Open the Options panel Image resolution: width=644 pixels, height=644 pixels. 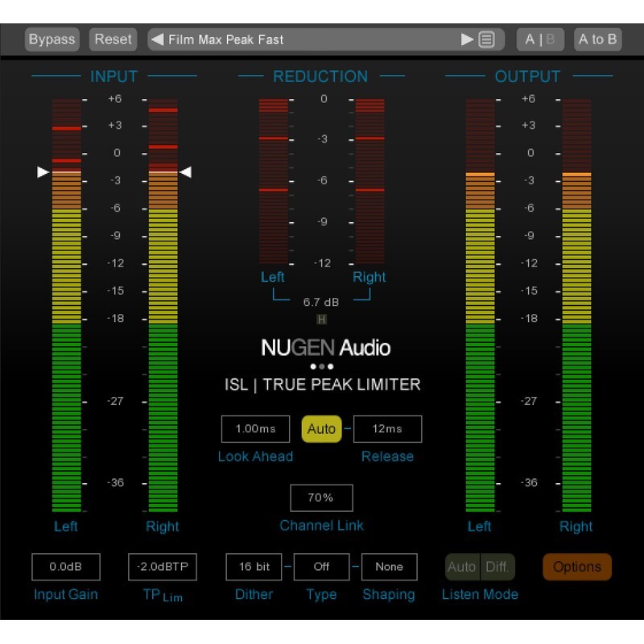(x=577, y=567)
